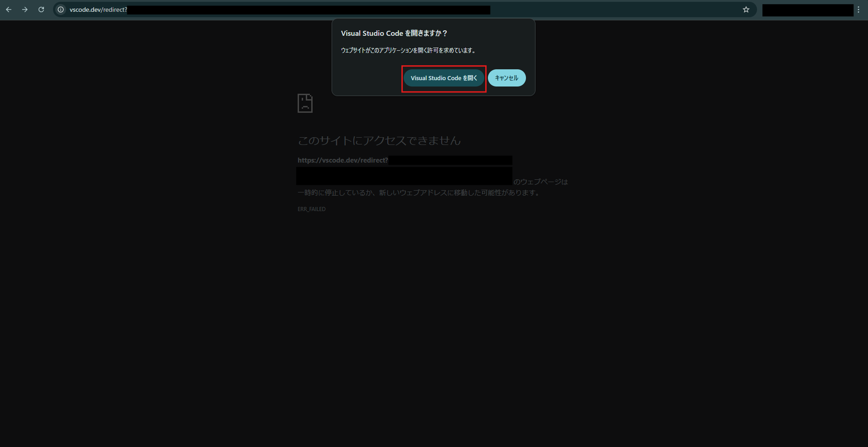Click the sad page error icon
Image resolution: width=868 pixels, height=447 pixels.
coord(305,103)
